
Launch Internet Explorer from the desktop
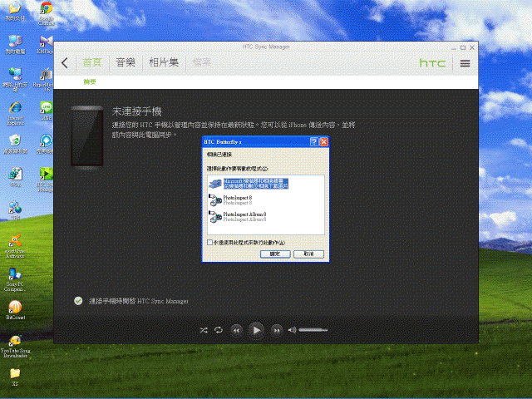click(x=15, y=113)
